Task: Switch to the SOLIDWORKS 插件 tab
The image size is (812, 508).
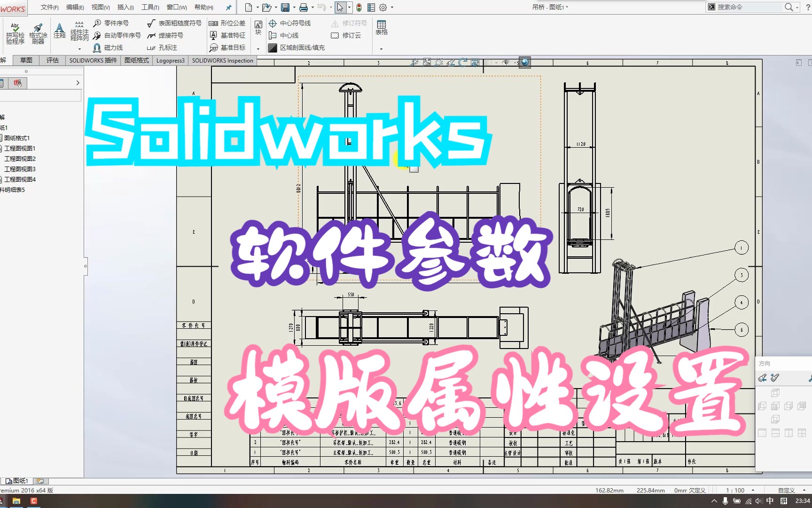Action: pos(93,60)
